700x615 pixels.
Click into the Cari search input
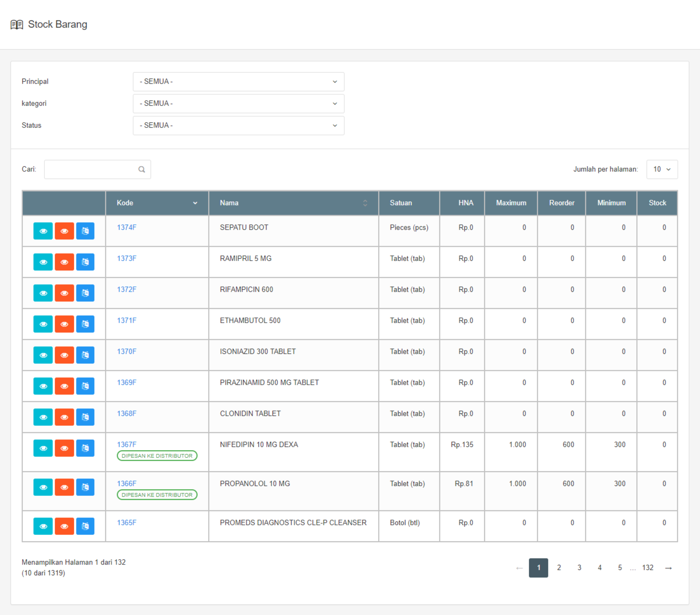pos(91,169)
